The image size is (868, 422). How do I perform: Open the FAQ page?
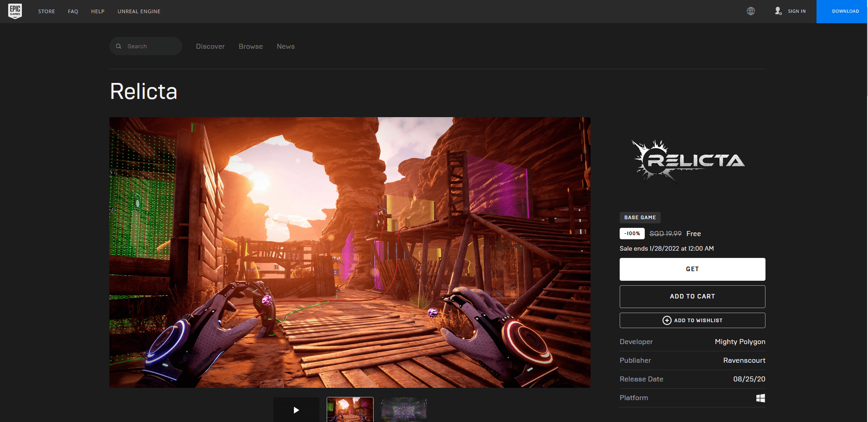pos(73,11)
